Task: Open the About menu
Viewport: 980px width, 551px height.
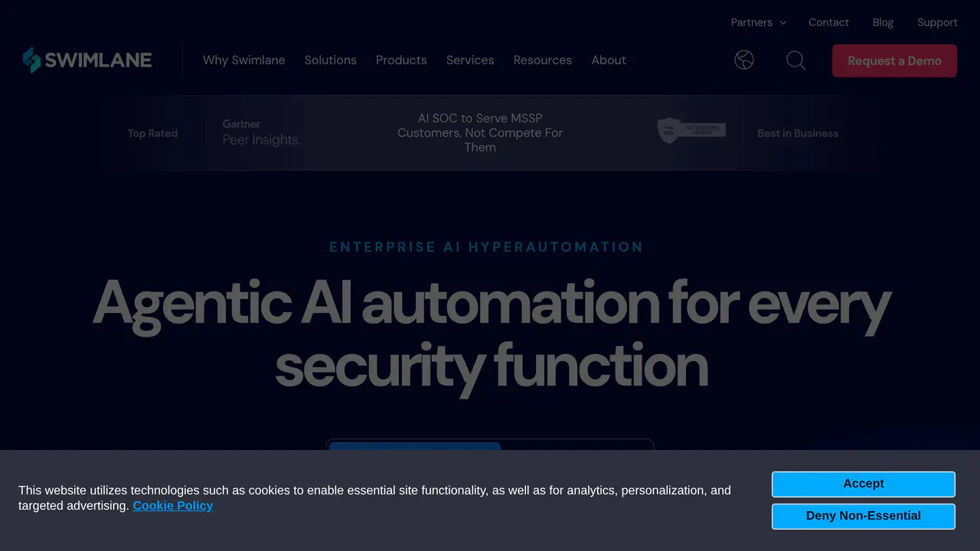Action: (609, 60)
